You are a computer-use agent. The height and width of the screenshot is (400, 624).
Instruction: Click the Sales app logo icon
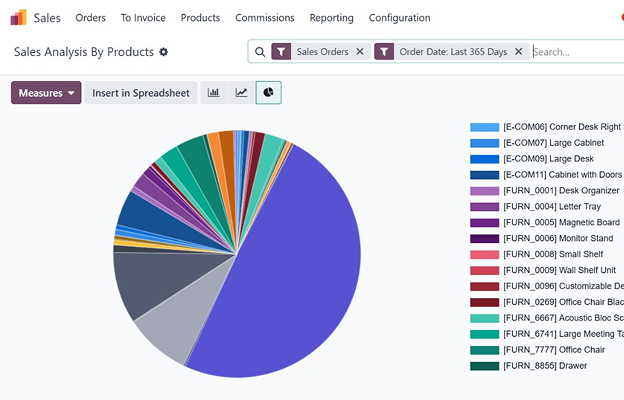coord(18,18)
